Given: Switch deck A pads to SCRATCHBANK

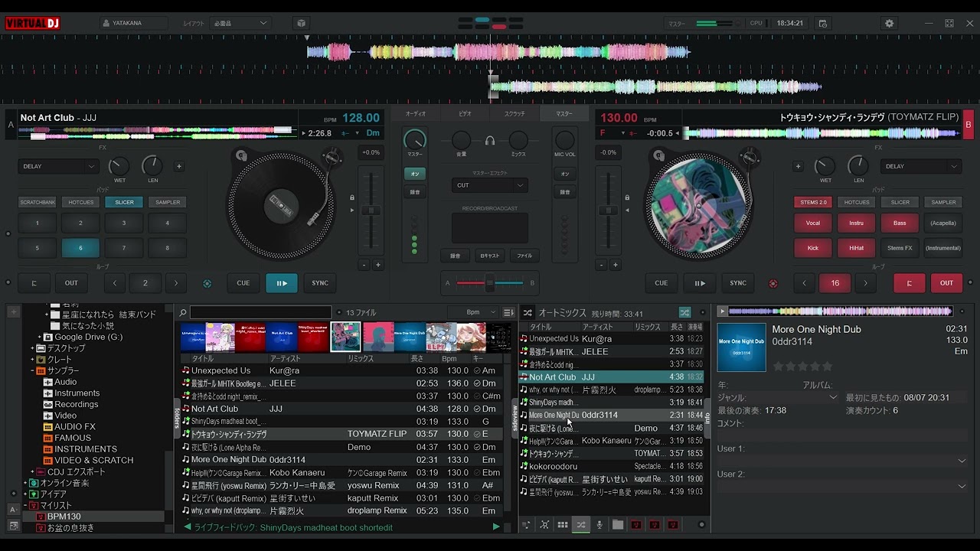Looking at the screenshot, I should click(37, 201).
